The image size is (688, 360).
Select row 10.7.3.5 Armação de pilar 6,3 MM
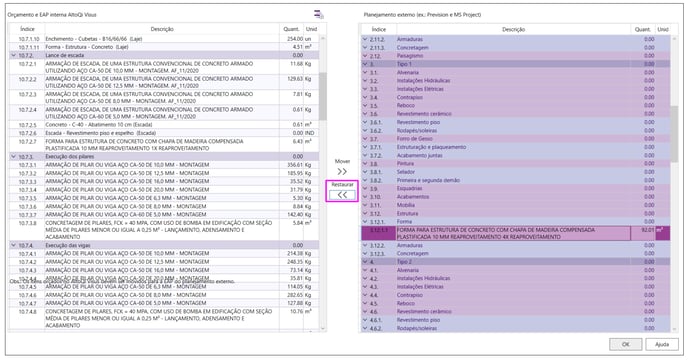164,198
